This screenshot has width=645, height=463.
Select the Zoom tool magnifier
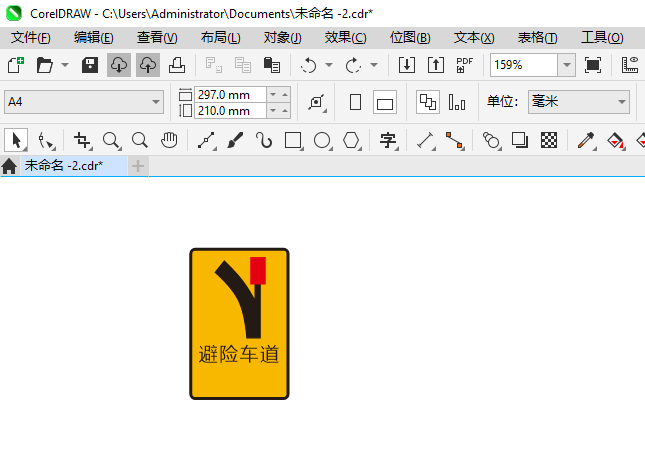(x=111, y=141)
